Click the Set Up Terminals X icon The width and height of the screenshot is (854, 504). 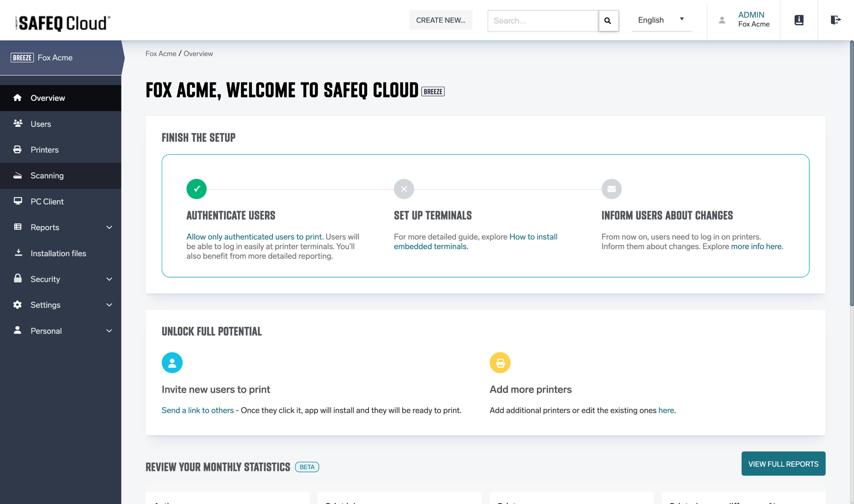tap(404, 189)
